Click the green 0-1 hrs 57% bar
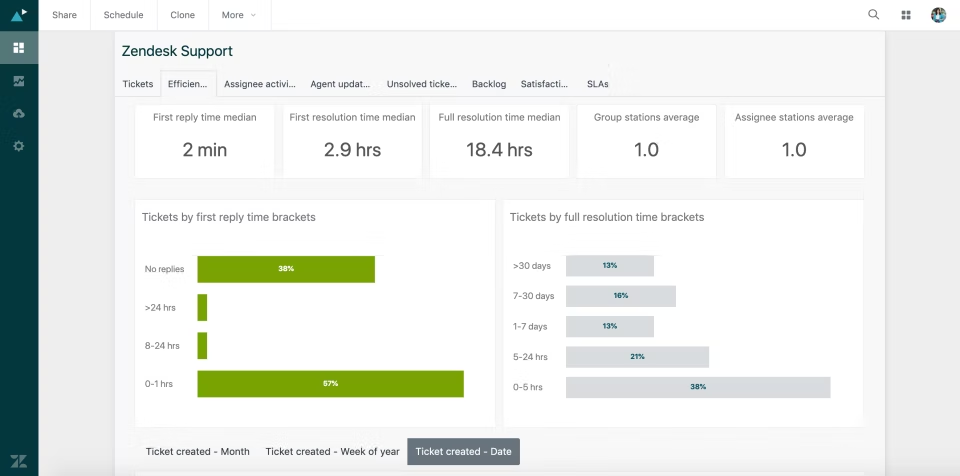This screenshot has height=476, width=960. pos(330,384)
